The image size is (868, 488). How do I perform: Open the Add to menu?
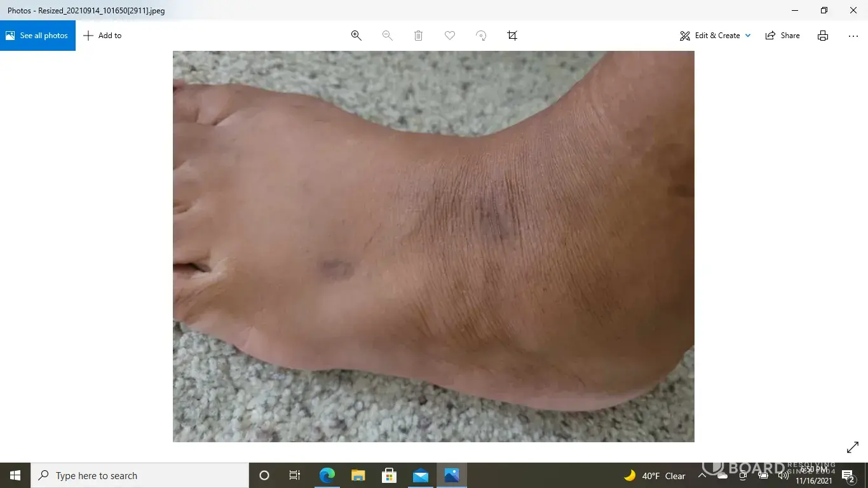[x=102, y=36]
